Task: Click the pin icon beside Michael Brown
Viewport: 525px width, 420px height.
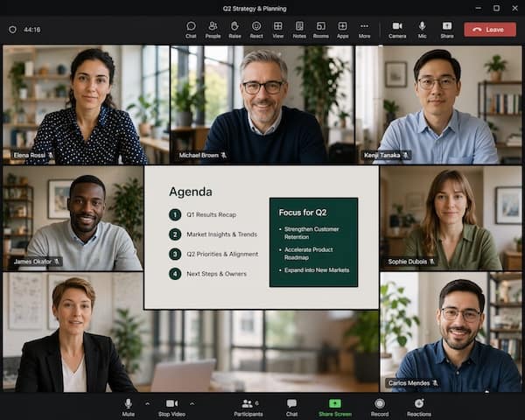Action: pyautogui.click(x=223, y=155)
